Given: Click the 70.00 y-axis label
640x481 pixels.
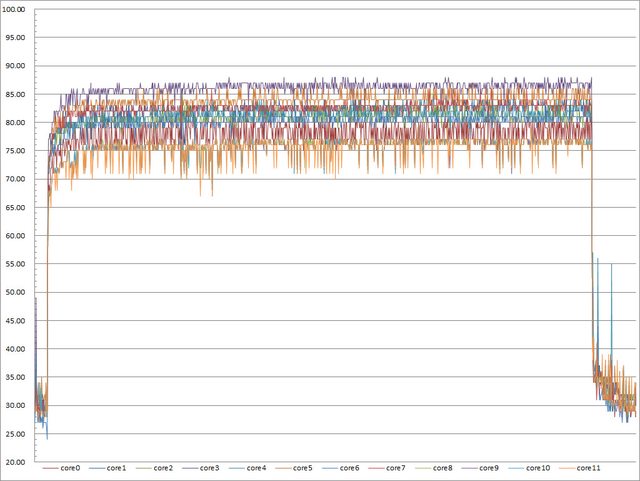Looking at the screenshot, I should (17, 180).
